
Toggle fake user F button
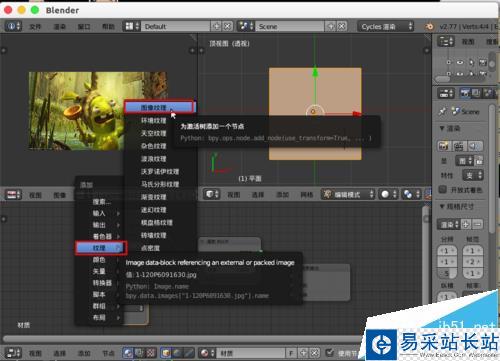[291, 353]
